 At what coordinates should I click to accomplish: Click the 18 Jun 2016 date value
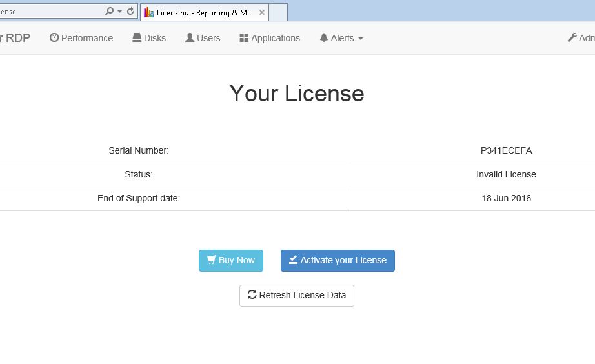(x=506, y=199)
